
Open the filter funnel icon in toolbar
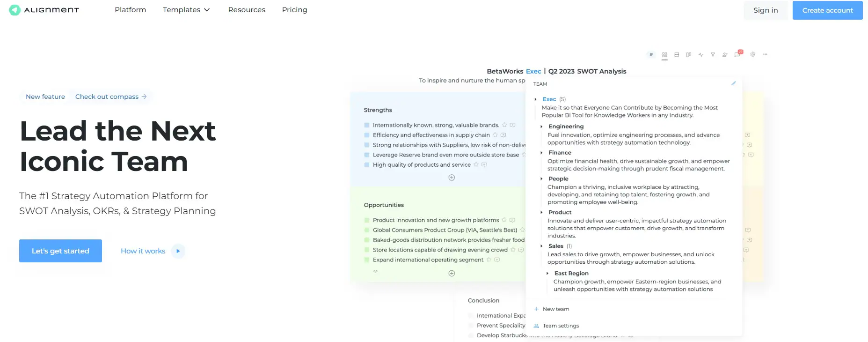point(713,55)
